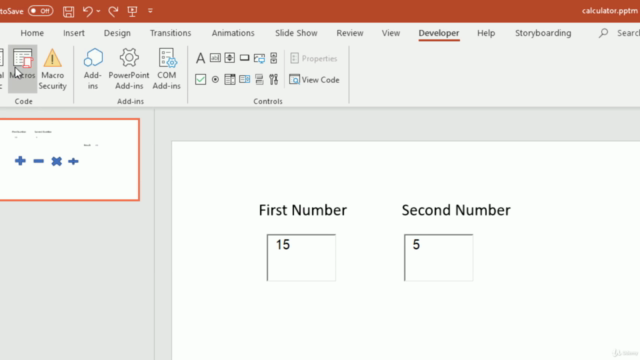The image size is (640, 360).
Task: Click View Code
Action: 314,80
